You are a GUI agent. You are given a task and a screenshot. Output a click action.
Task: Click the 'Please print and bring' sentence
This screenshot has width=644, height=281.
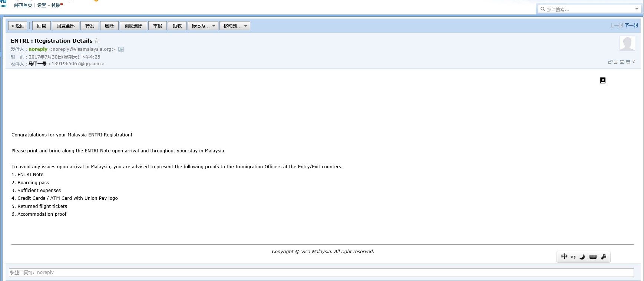point(119,151)
